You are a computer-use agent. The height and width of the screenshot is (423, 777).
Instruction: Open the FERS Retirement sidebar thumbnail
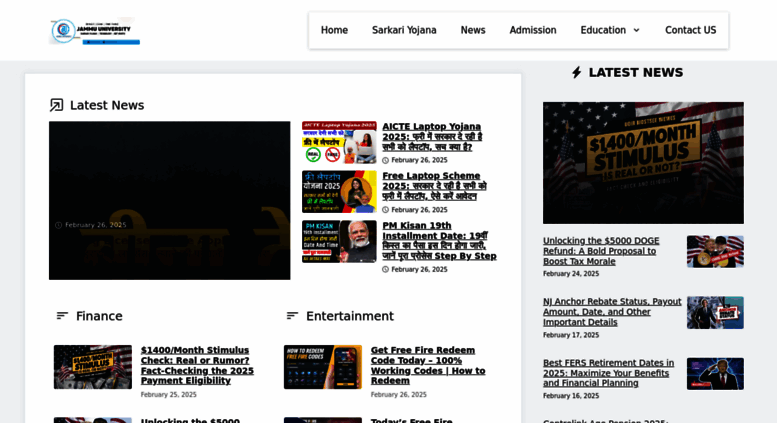[x=715, y=374]
